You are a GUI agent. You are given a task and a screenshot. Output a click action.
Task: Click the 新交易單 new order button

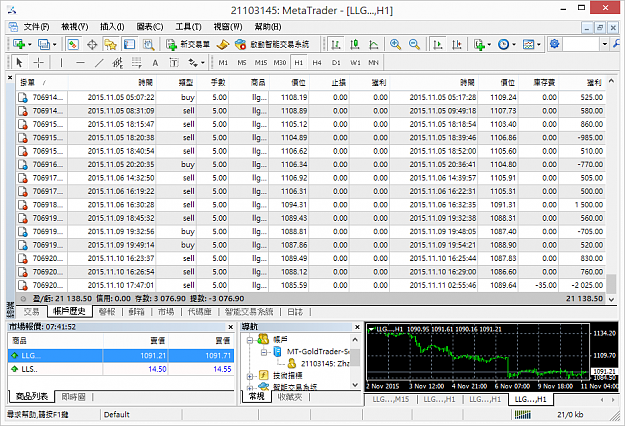188,44
